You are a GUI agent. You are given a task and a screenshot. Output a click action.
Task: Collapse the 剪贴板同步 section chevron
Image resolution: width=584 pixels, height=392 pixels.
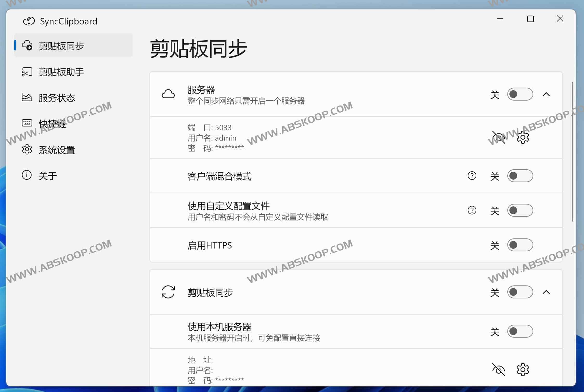pos(547,292)
